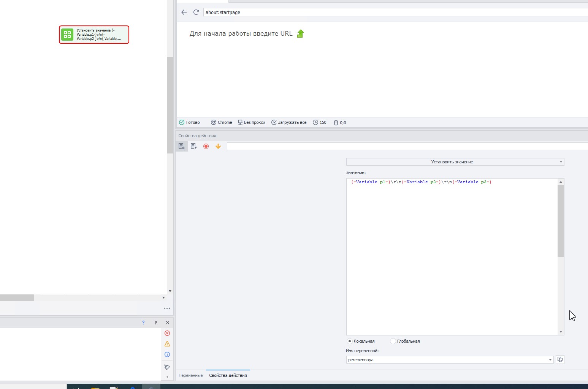This screenshot has height=389, width=588.
Task: Open the 'Установить значение' dropdown
Action: point(455,162)
